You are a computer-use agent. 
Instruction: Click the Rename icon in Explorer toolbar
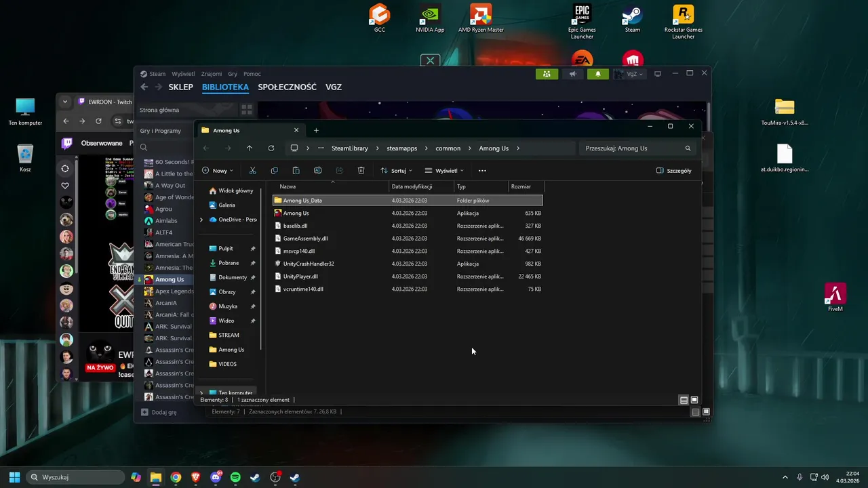click(317, 171)
